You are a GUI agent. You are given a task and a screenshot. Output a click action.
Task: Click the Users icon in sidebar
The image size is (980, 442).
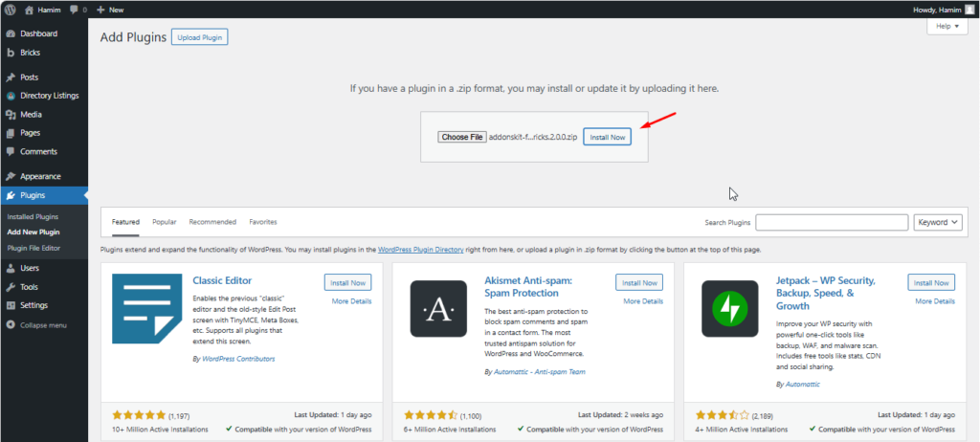(x=10, y=268)
